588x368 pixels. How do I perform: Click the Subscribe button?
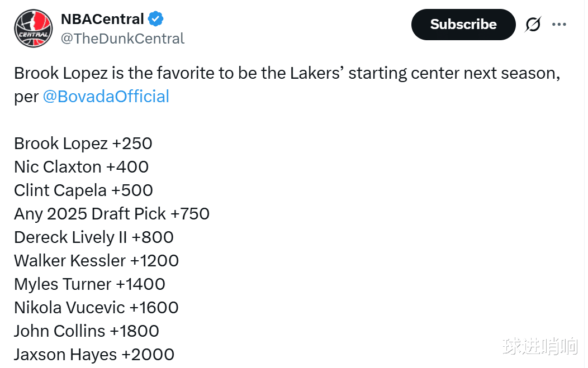coord(463,25)
